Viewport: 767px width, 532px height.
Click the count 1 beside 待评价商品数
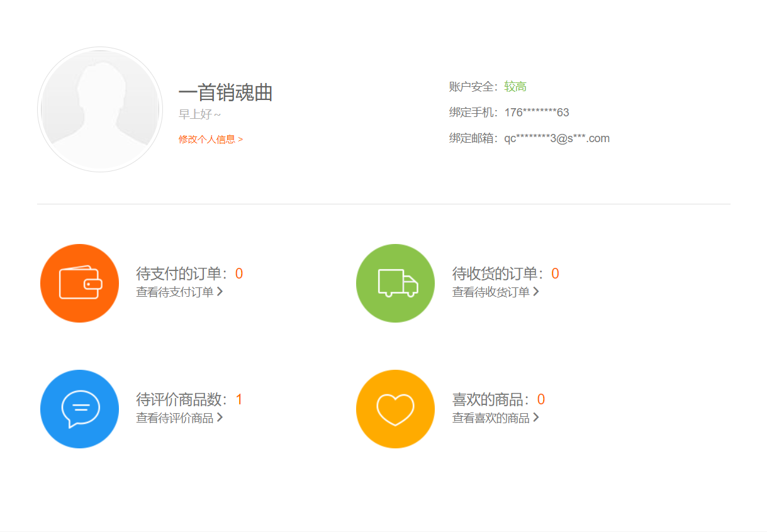coord(239,399)
